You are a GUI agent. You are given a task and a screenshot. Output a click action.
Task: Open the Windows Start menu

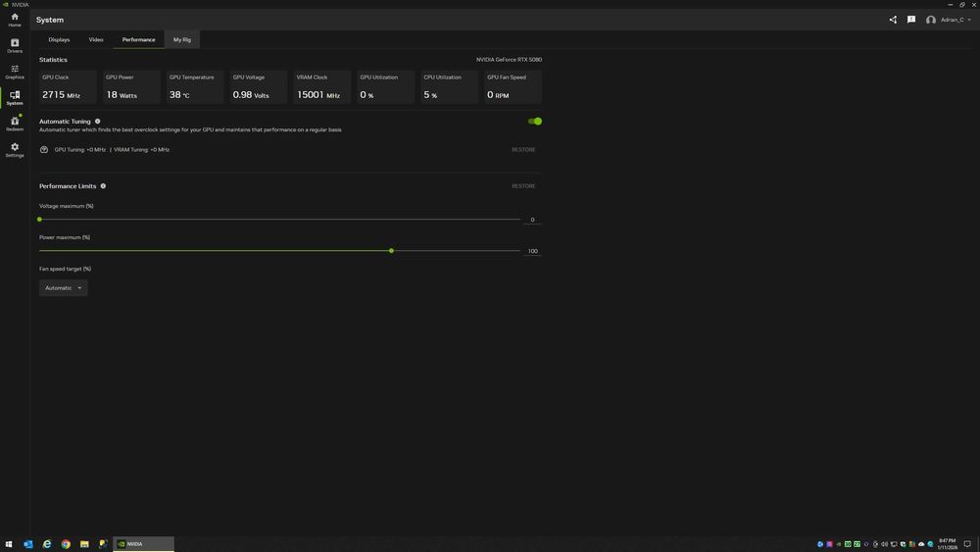coord(9,544)
